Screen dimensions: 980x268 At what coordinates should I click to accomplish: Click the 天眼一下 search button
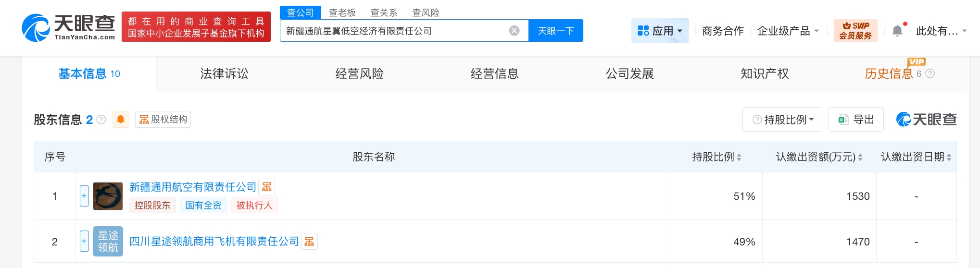click(555, 31)
